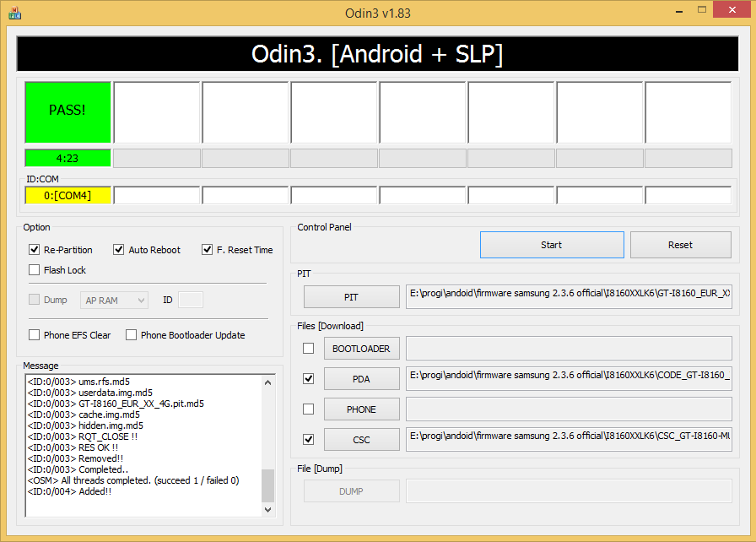
Task: Uncheck the Re-Partition checkbox
Action: click(x=35, y=250)
